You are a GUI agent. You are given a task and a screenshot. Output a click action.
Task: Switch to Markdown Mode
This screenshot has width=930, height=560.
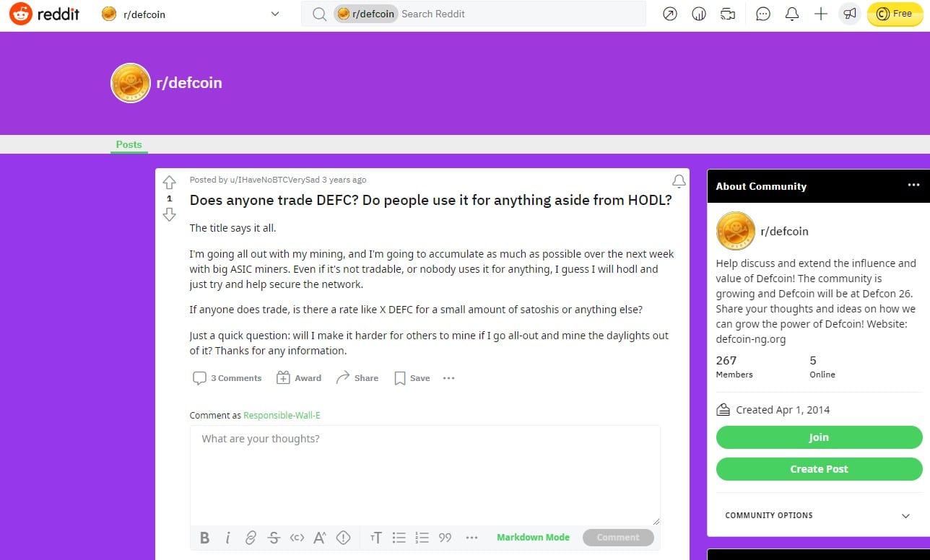pos(533,538)
